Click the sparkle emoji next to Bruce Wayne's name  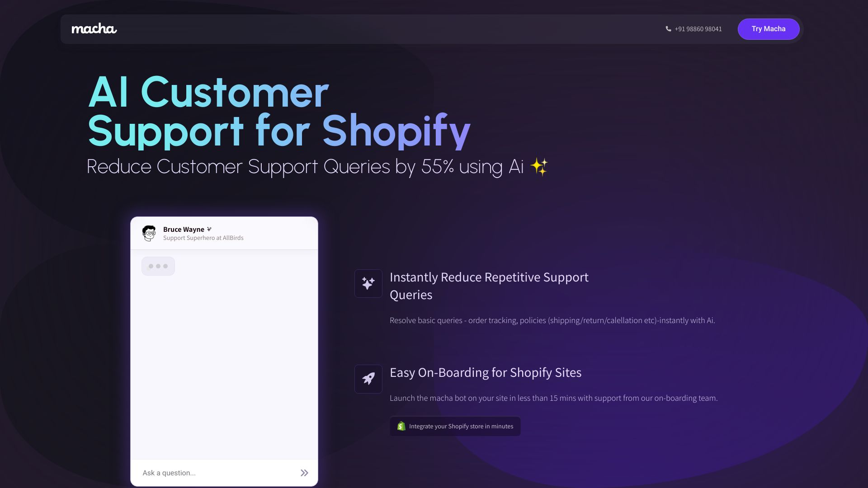point(209,229)
